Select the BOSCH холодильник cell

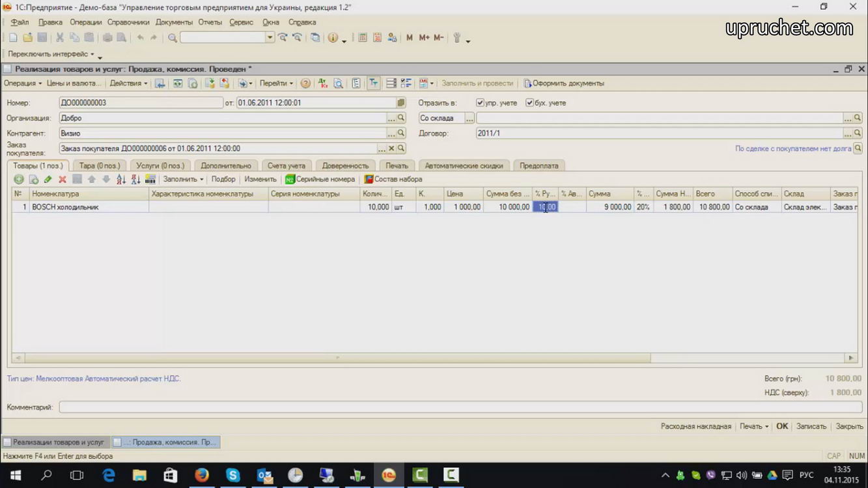tap(90, 207)
